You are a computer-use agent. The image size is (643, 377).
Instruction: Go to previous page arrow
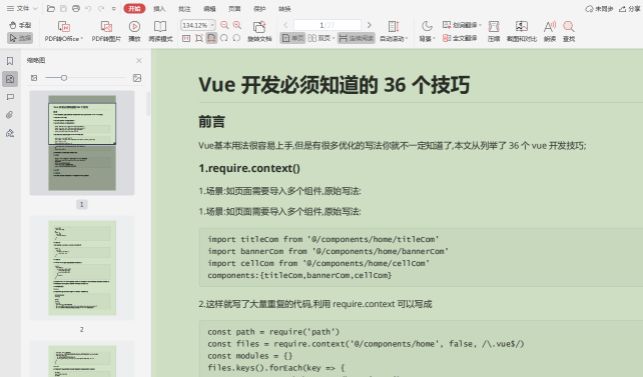point(286,25)
